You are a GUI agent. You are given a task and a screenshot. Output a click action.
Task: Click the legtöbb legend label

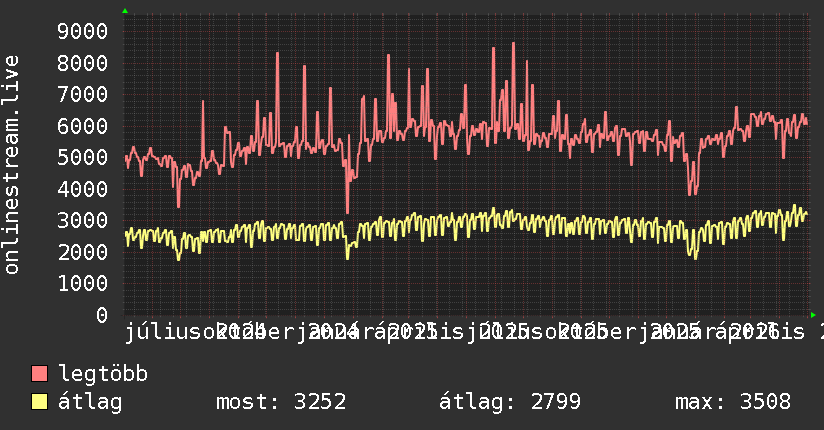103,374
